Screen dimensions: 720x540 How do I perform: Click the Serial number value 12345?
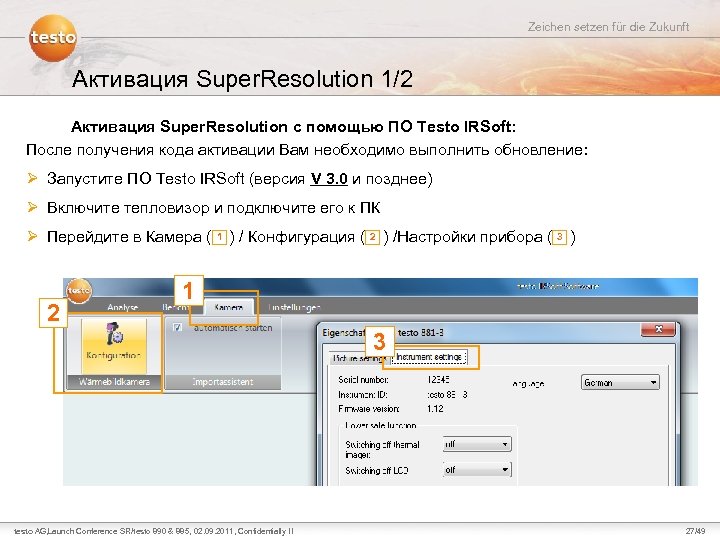[x=438, y=380]
